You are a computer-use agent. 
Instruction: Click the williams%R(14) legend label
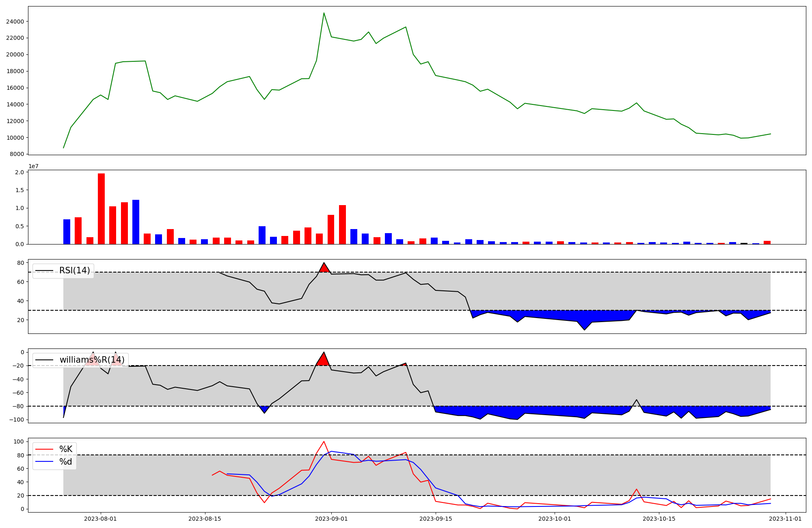pos(92,360)
